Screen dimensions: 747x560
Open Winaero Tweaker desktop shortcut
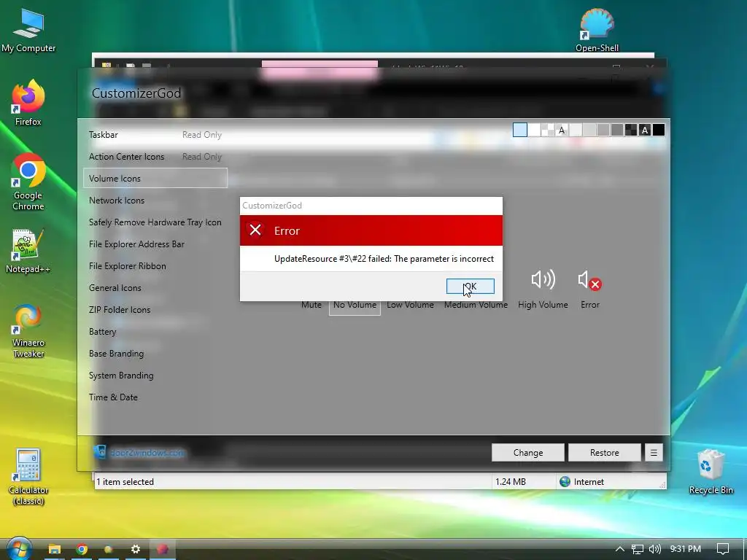[28, 332]
